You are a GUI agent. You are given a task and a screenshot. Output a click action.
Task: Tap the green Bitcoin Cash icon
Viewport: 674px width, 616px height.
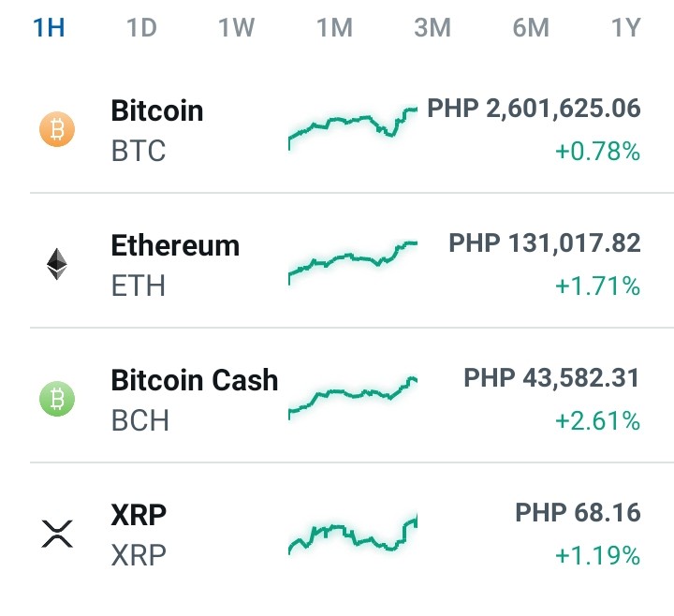click(57, 399)
